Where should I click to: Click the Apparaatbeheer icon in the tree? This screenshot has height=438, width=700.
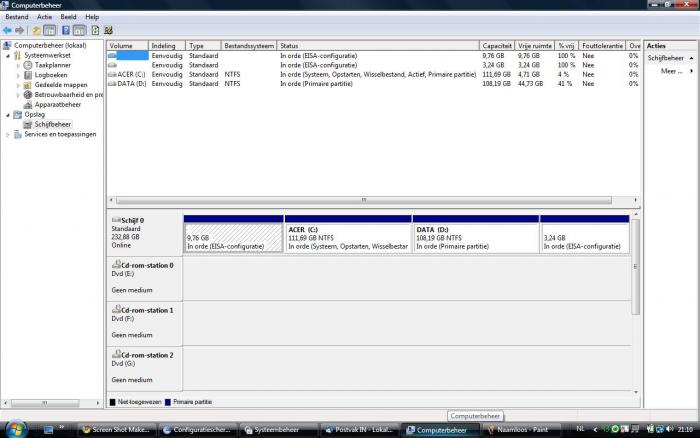pos(28,104)
